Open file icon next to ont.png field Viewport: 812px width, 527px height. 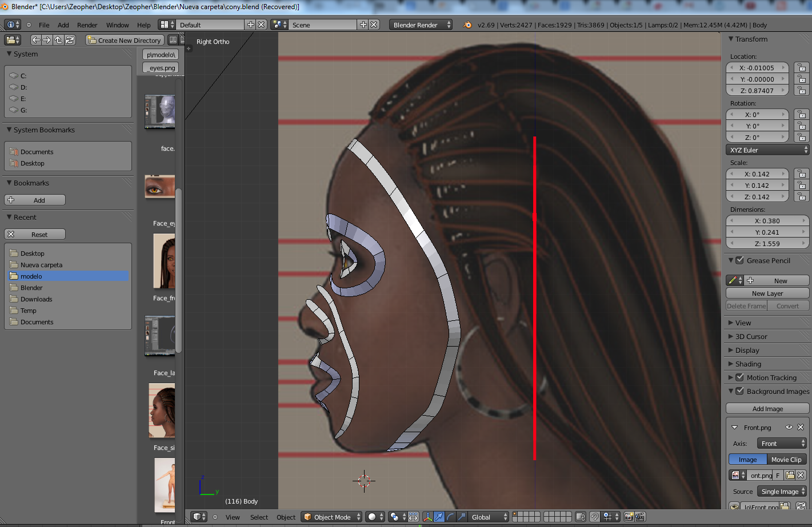click(790, 475)
